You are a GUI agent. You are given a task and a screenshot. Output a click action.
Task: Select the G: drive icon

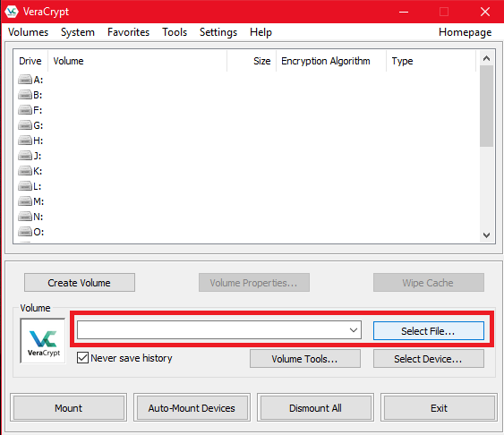click(x=25, y=125)
